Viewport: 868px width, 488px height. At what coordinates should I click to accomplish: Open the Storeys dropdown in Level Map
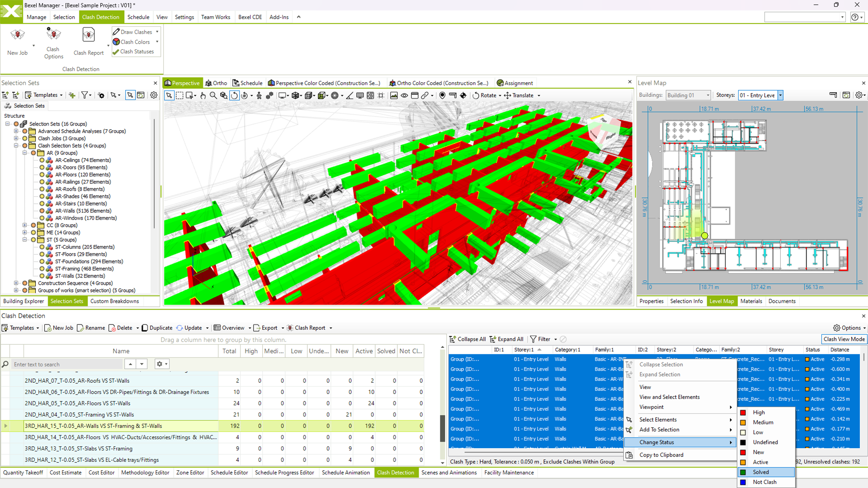[781, 95]
